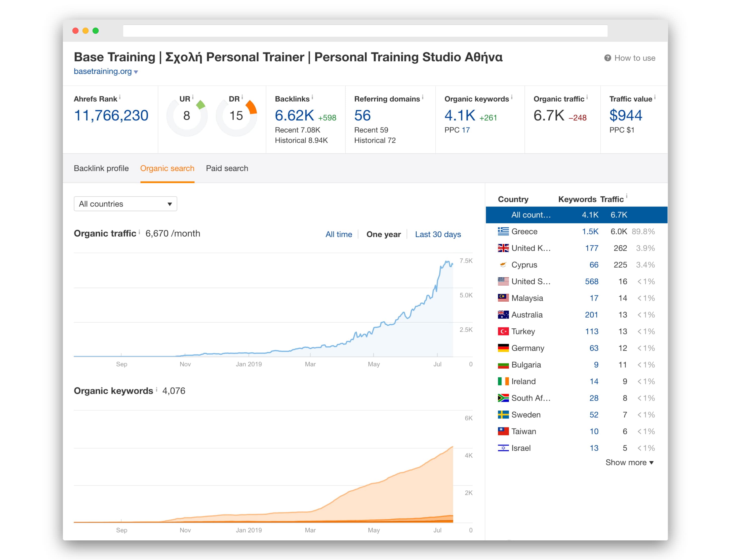731x560 pixels.
Task: Click info icon next to Ahrefs Rank
Action: pyautogui.click(x=120, y=97)
